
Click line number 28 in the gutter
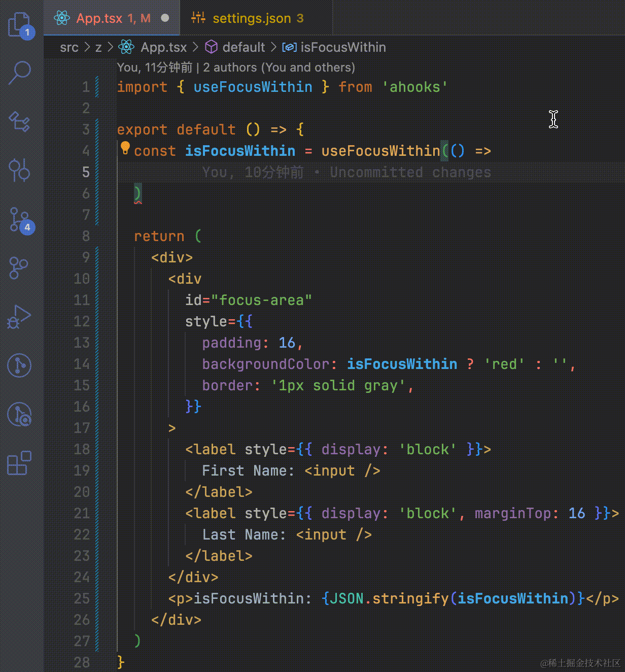click(82, 662)
